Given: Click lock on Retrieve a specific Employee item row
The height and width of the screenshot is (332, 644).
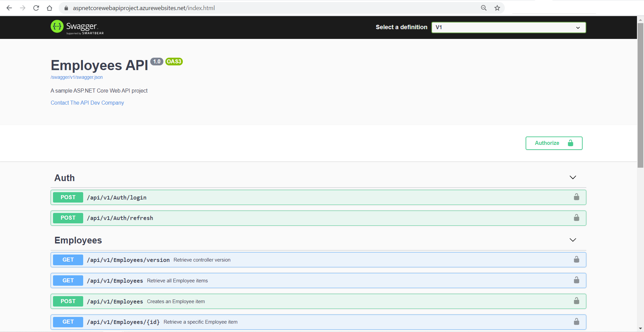Looking at the screenshot, I should pos(576,322).
